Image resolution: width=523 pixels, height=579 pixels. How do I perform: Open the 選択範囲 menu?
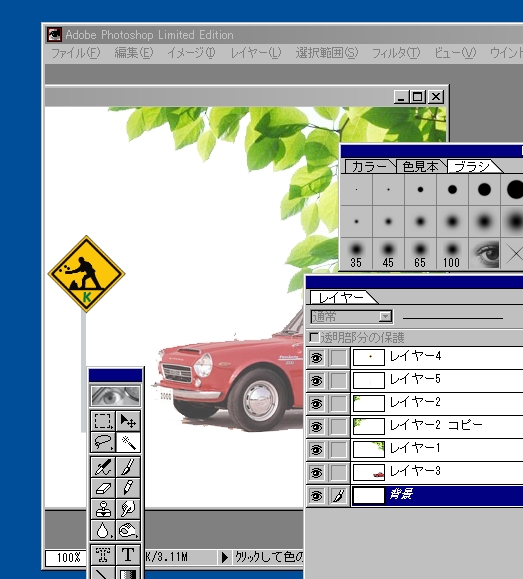click(327, 53)
